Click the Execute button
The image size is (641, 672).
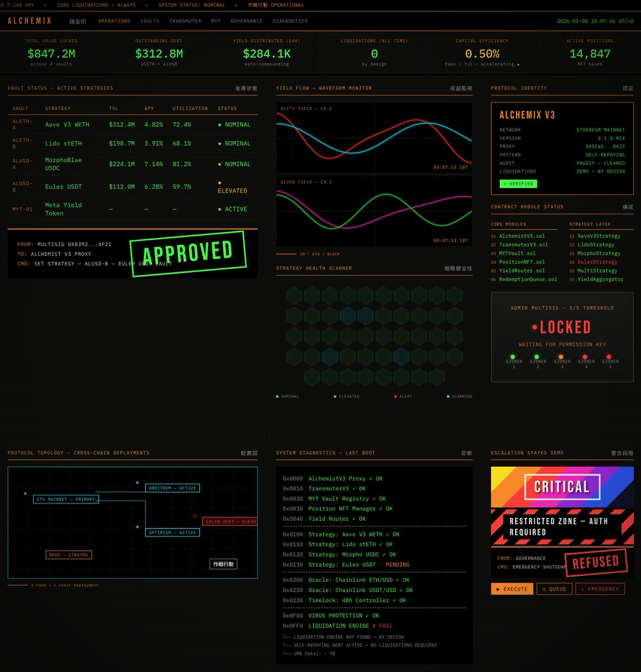click(512, 589)
